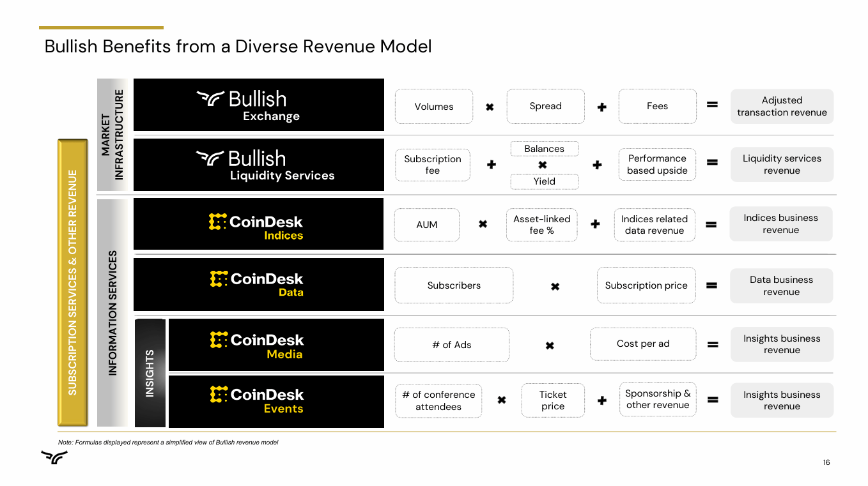Image resolution: width=868 pixels, height=486 pixels.
Task: Select the Bullish Liquidity Services logo
Action: click(x=258, y=164)
